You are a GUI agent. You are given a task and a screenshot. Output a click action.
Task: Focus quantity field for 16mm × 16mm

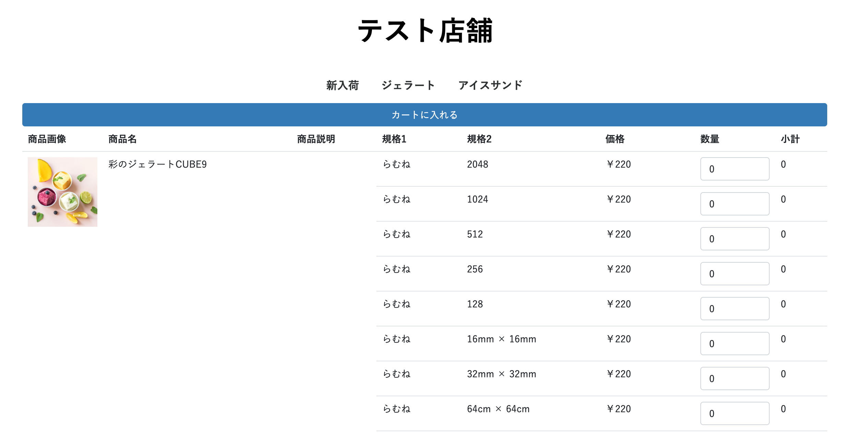tap(735, 344)
